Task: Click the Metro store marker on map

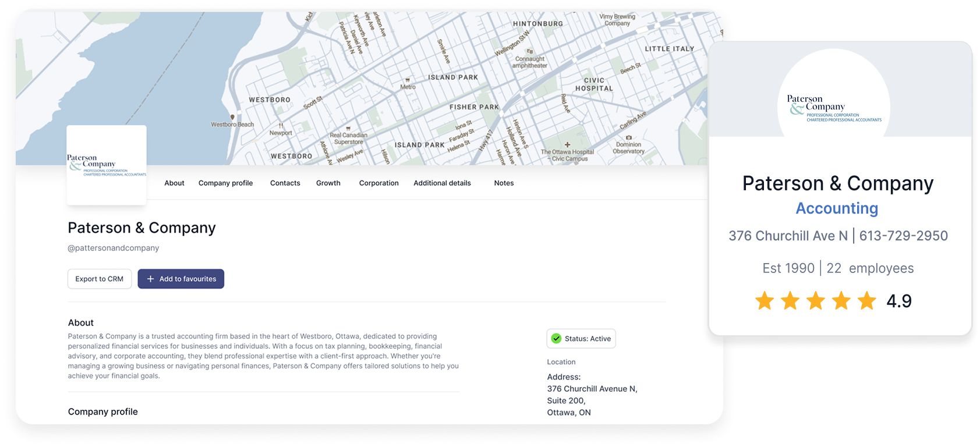Action: click(x=408, y=80)
